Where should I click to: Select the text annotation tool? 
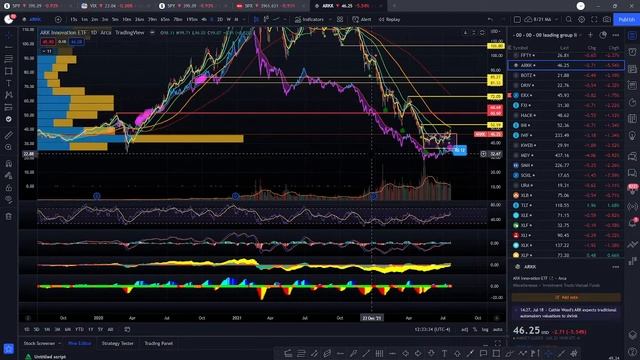[9, 83]
